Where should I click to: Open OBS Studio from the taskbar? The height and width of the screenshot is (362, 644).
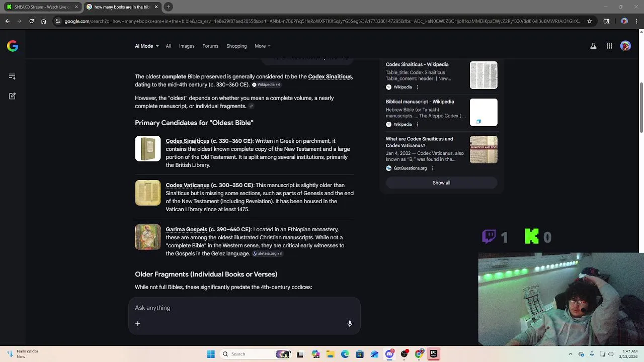404,354
